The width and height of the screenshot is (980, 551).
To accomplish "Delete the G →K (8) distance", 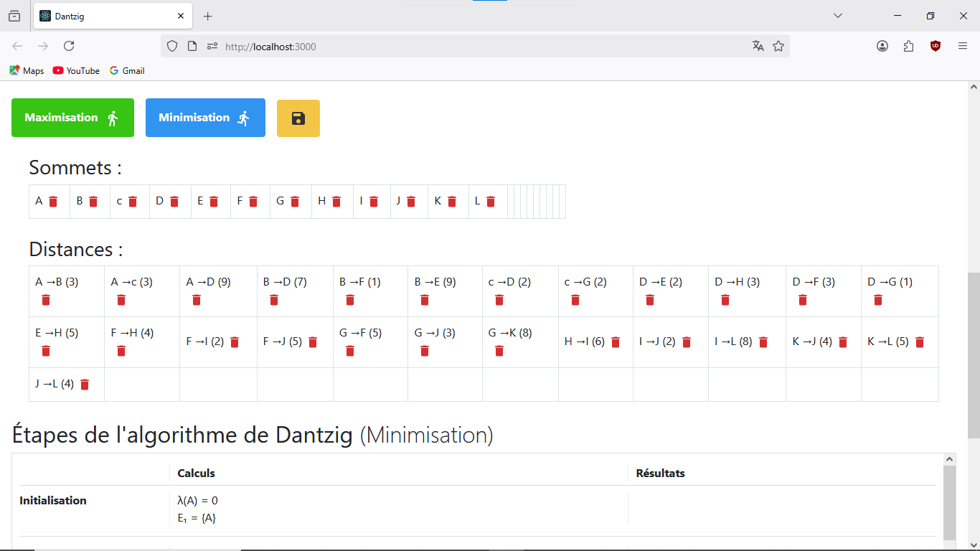I will pos(499,351).
